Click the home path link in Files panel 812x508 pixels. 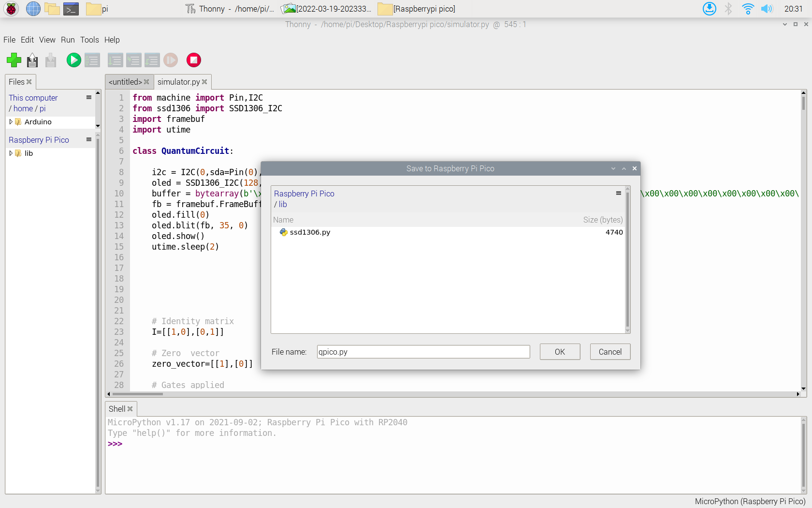(23, 108)
